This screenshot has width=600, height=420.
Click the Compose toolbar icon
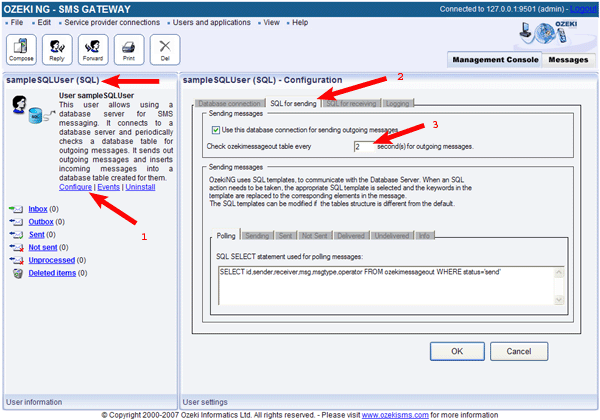point(23,49)
